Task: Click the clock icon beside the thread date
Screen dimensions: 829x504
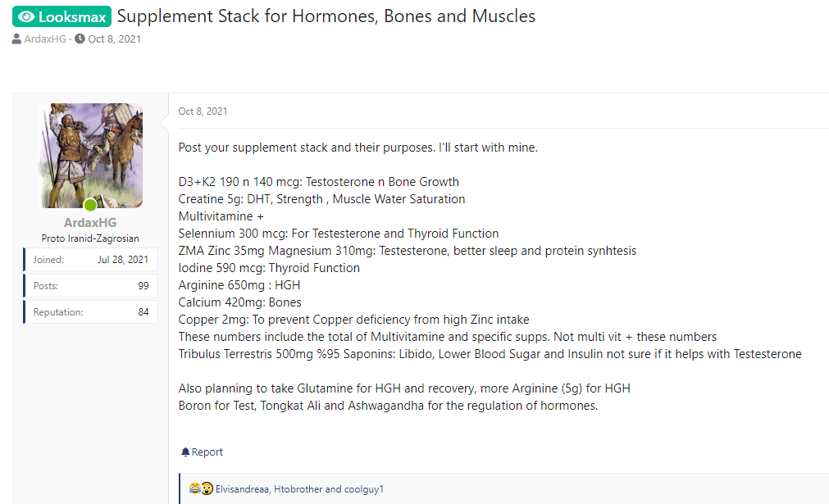Action: click(x=80, y=39)
